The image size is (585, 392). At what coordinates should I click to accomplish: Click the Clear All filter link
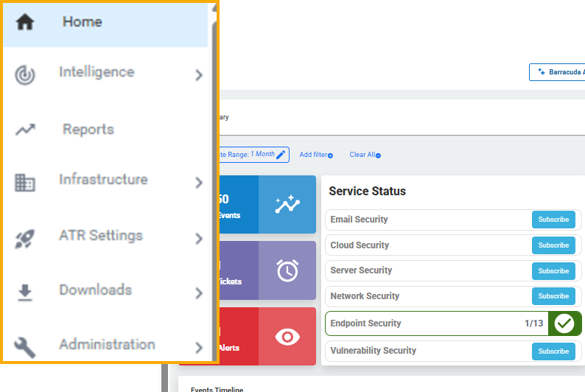[365, 155]
